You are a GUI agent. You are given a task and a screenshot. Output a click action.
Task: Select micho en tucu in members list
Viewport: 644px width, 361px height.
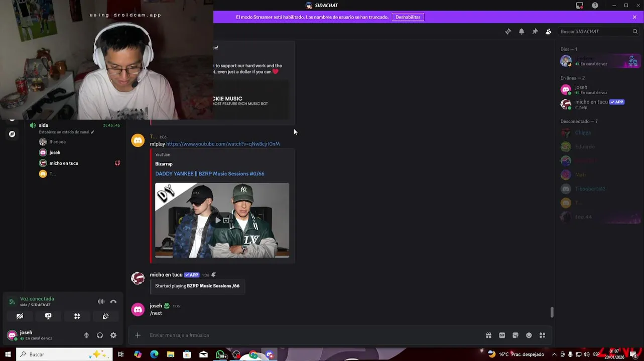tap(599, 104)
